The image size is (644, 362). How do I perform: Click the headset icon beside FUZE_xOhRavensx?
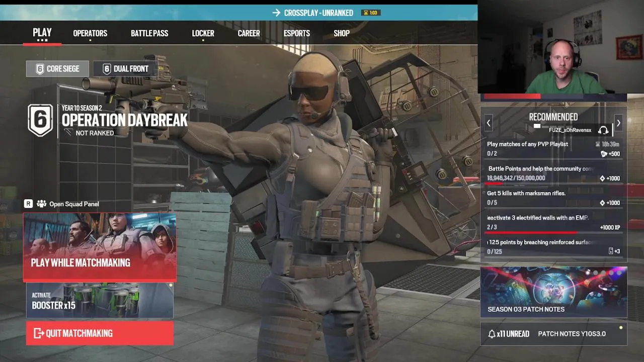pos(603,130)
